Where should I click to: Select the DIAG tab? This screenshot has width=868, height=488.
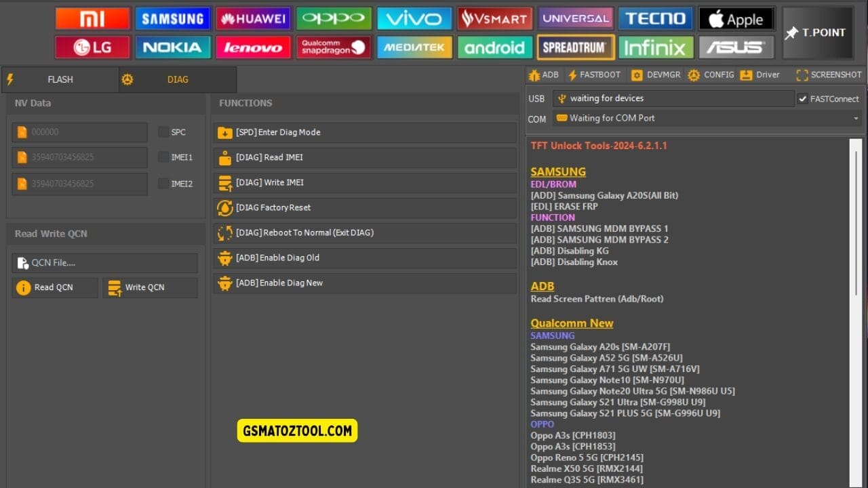tap(177, 79)
